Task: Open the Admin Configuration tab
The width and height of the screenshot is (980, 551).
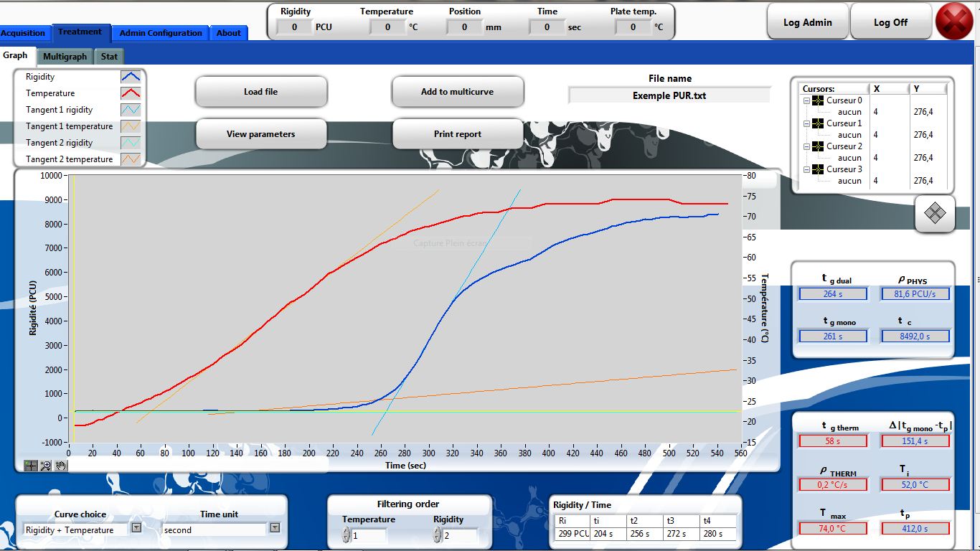Action: click(x=161, y=33)
